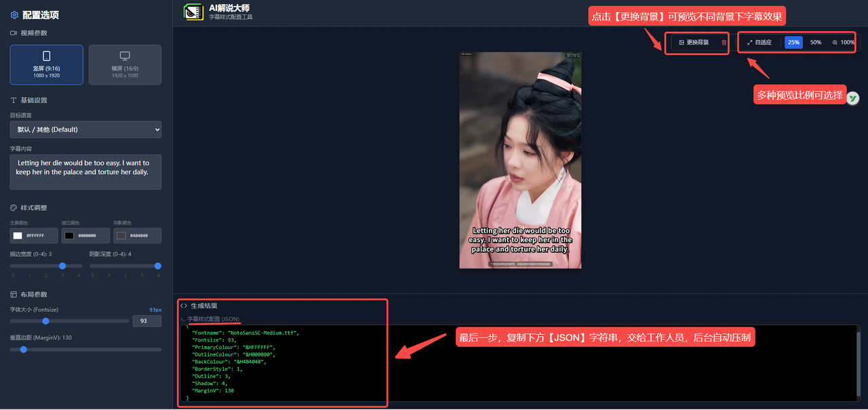Screen dimensions: 868x410
Task: Click the 生成结果 heading
Action: click(x=204, y=306)
